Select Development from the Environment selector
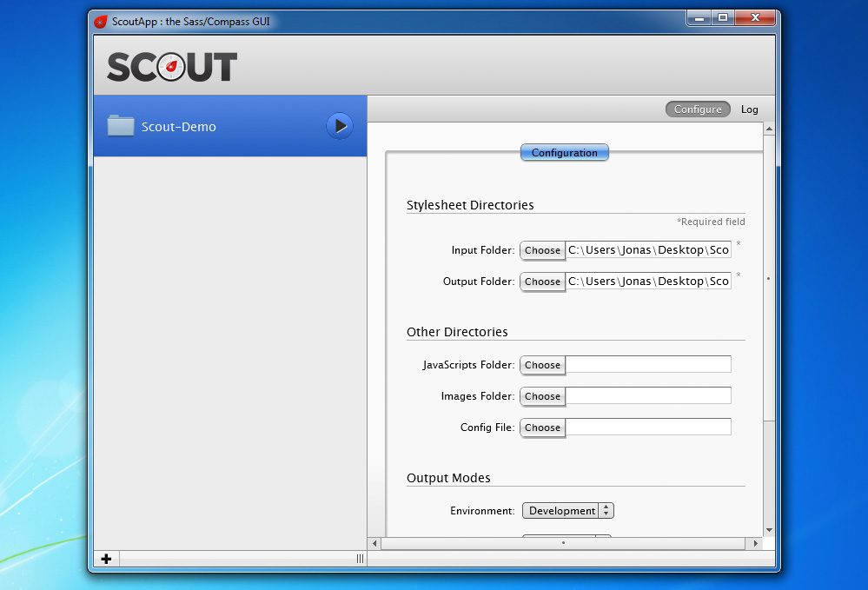 560,510
